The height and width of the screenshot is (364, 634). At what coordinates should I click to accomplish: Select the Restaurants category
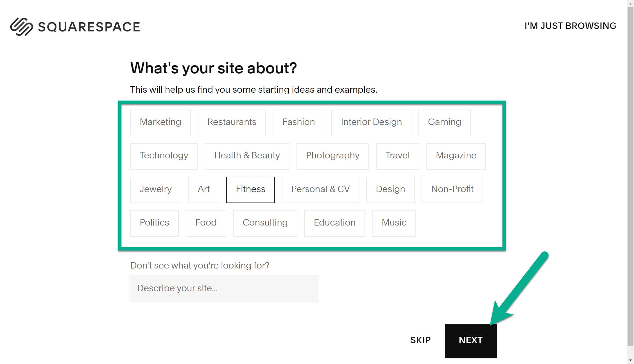pyautogui.click(x=232, y=122)
